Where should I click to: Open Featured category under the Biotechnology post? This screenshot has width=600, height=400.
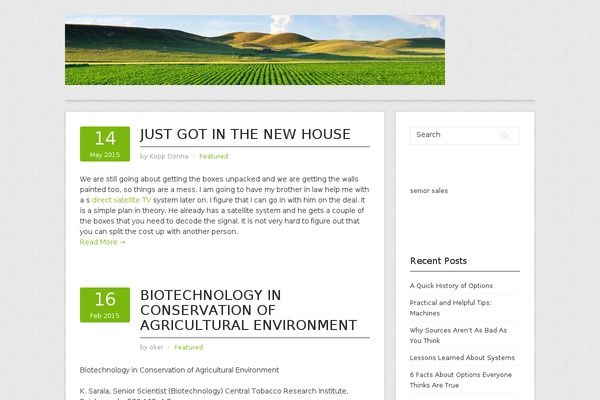click(189, 347)
